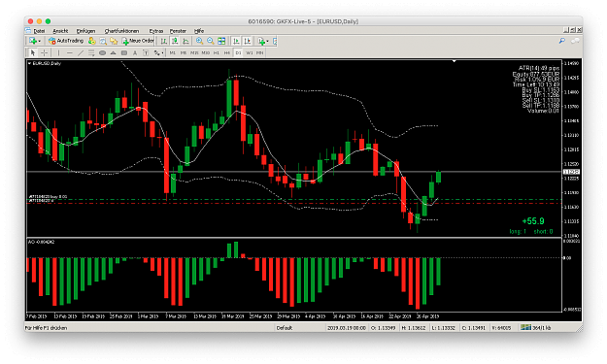Expand the indicators dropdown arrow
This screenshot has width=607, height=364.
tap(267, 42)
